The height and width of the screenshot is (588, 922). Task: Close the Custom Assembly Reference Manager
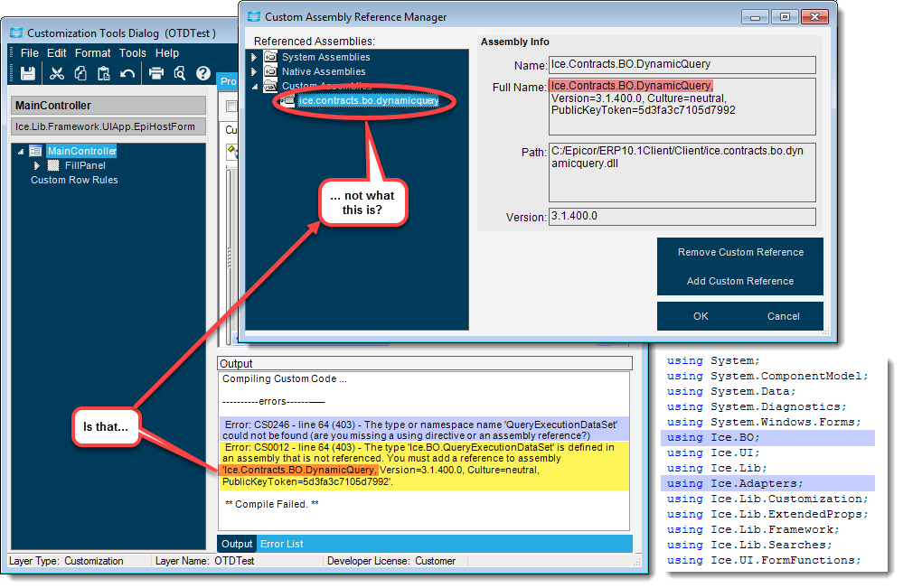815,17
